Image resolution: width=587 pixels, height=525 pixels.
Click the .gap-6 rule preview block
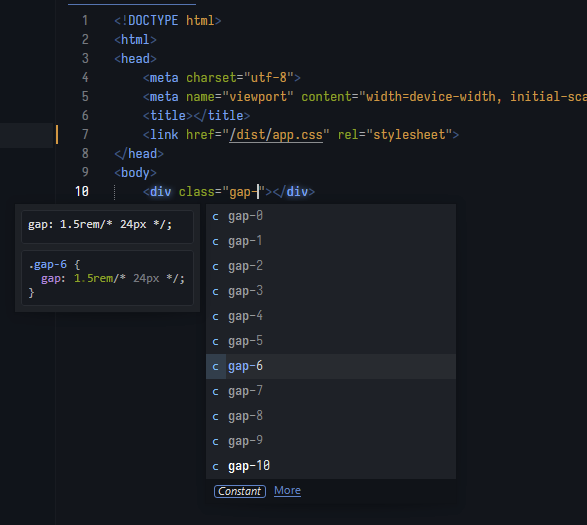(107, 278)
